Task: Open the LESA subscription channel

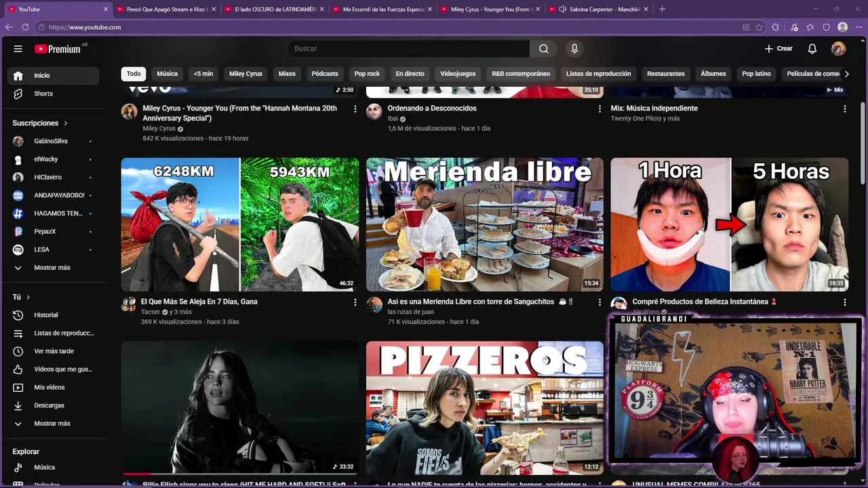Action: click(x=54, y=249)
